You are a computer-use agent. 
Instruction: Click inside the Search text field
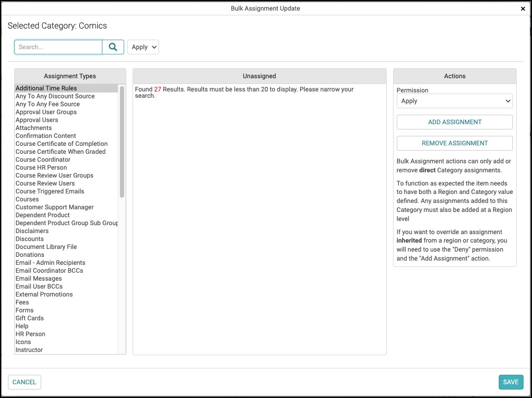pyautogui.click(x=58, y=47)
